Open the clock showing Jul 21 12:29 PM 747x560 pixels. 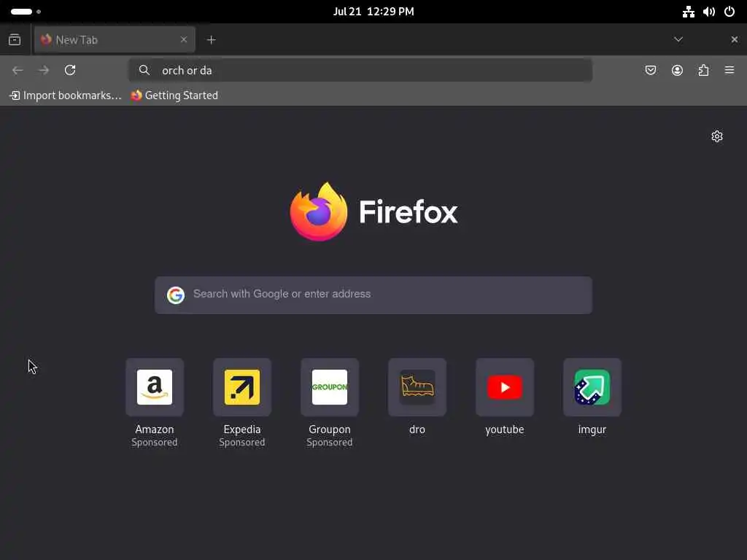[373, 12]
